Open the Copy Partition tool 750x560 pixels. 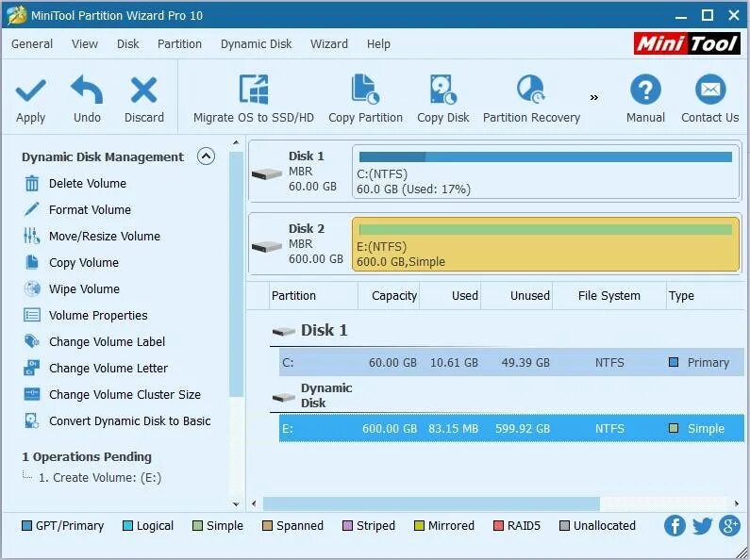(x=365, y=99)
